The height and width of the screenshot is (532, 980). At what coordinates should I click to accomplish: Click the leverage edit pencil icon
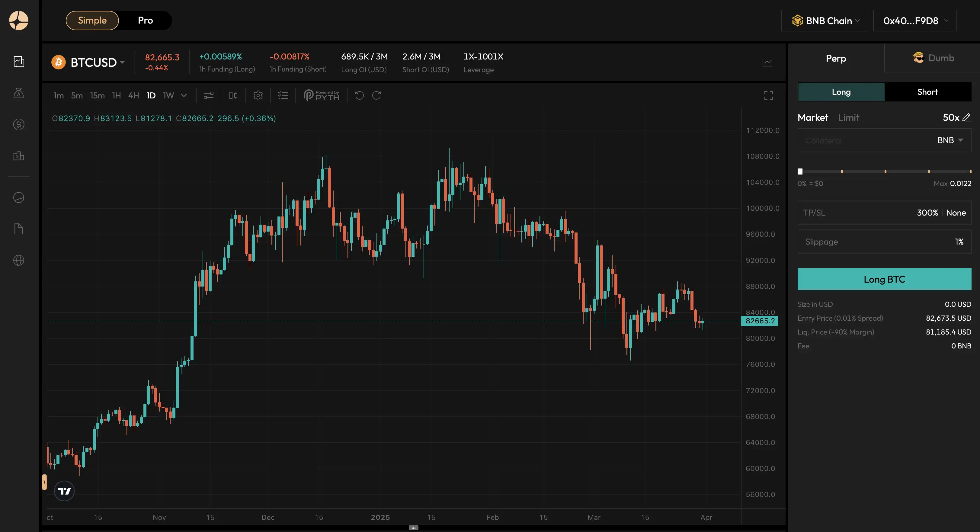[967, 117]
